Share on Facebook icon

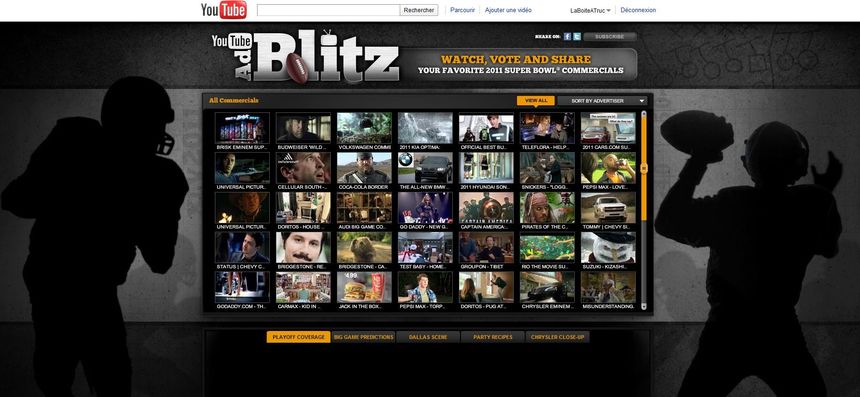coord(567,37)
